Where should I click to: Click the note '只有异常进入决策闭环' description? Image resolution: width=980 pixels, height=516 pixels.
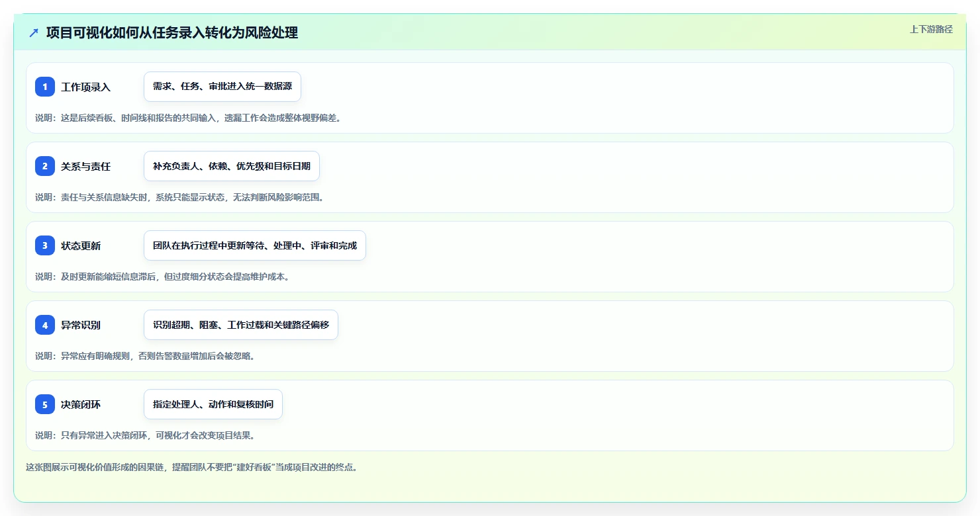pos(145,435)
